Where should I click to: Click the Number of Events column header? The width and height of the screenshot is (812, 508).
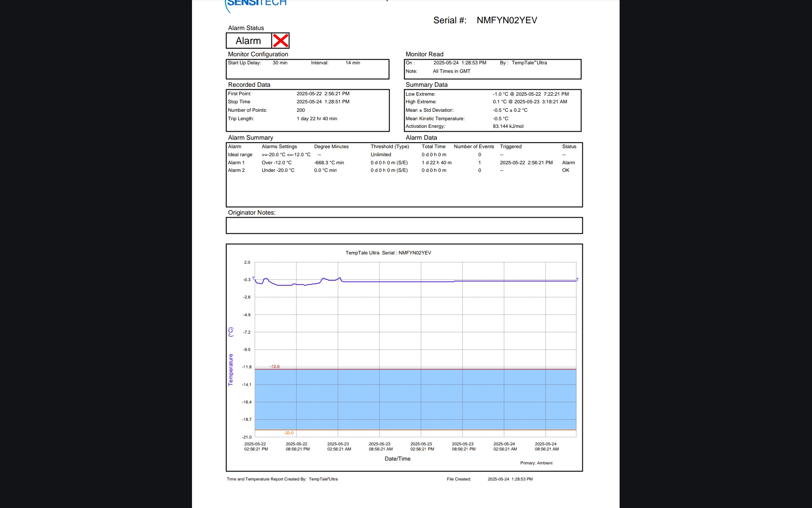tap(474, 146)
